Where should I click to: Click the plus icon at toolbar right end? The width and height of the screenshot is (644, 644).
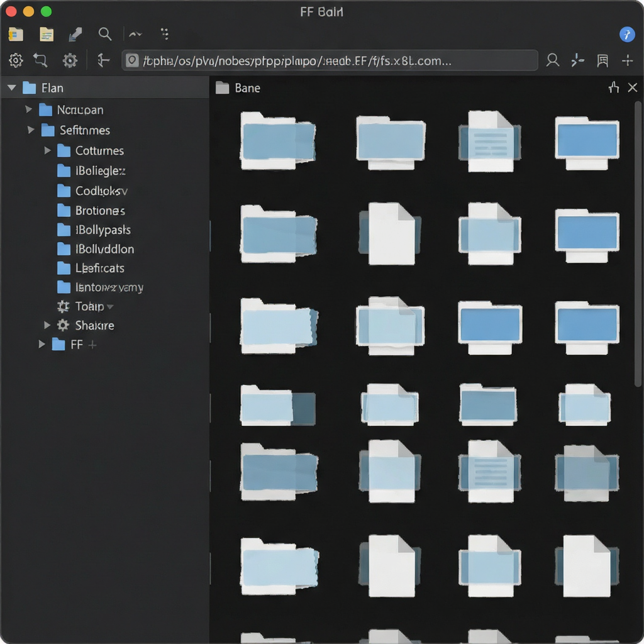click(x=627, y=61)
